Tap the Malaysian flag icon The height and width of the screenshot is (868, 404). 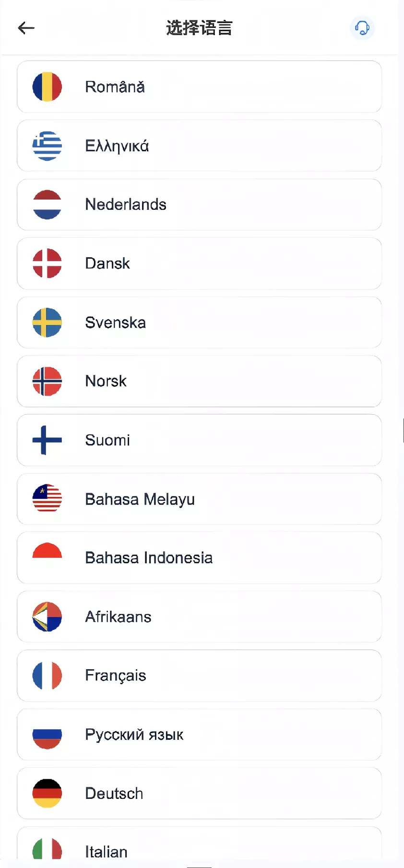tap(47, 499)
